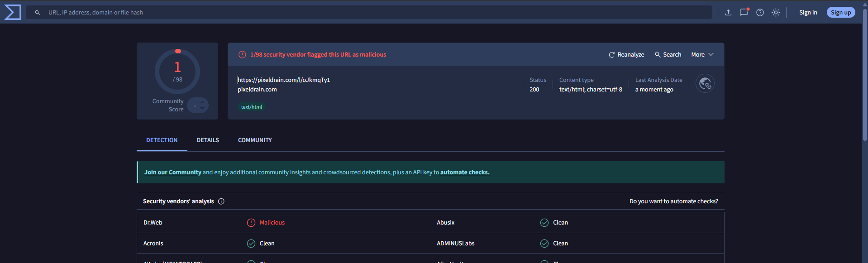868x263 pixels.
Task: Open the notifications chat icon
Action: (x=744, y=12)
